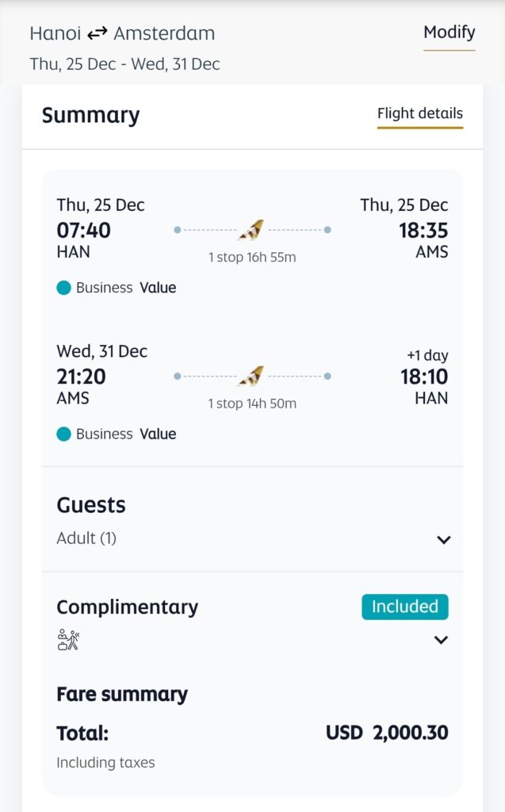
Task: Click the outbound 07:40 HAN departure time
Action: point(83,231)
